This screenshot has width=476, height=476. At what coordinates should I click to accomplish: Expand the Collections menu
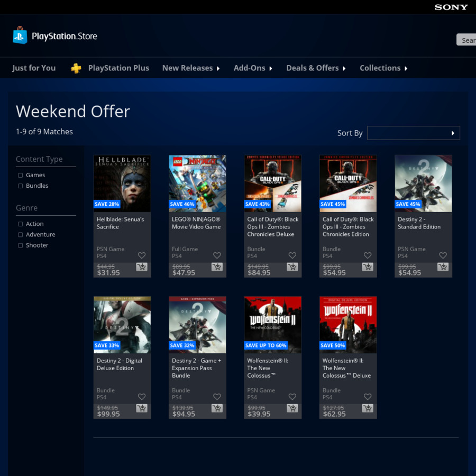click(383, 68)
